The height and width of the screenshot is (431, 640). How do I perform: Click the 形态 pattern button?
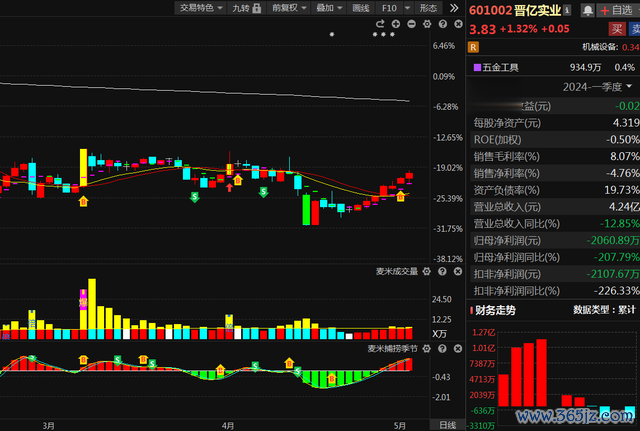[428, 8]
